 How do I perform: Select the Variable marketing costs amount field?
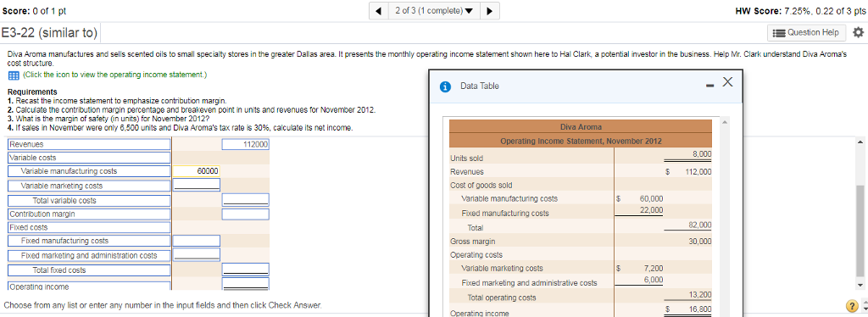pyautogui.click(x=197, y=185)
